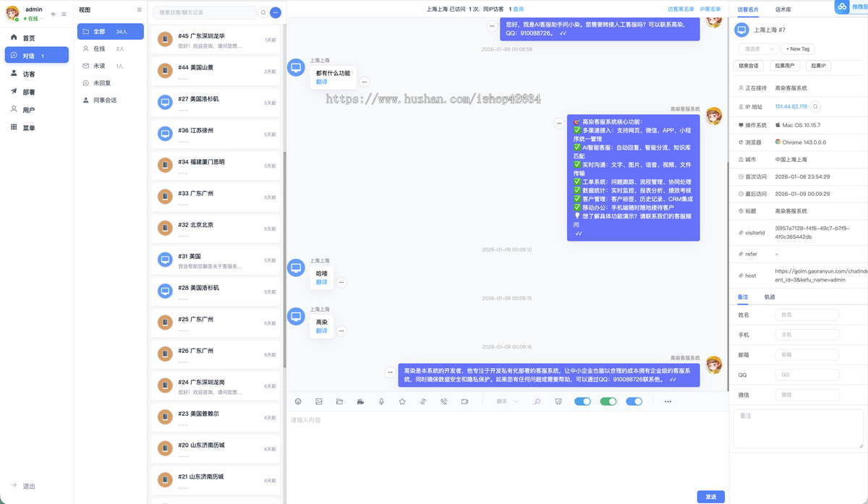
Task: Open the file folder attachment icon
Action: click(339, 401)
